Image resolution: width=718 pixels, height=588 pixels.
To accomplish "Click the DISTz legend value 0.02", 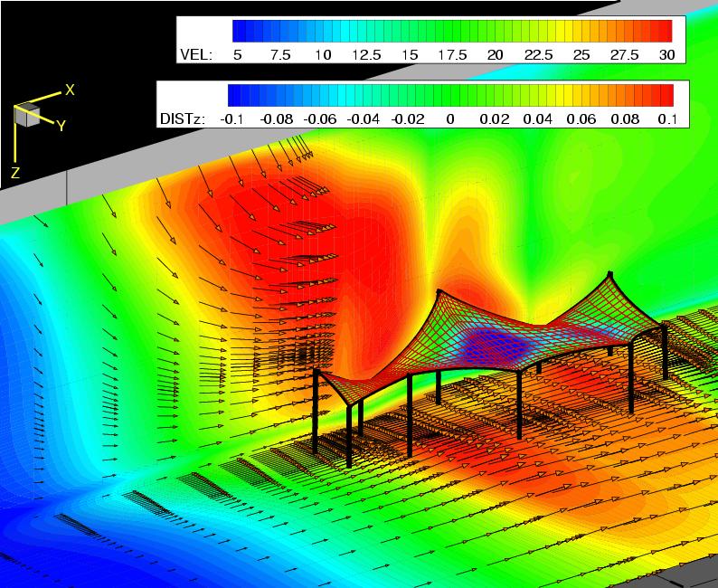I will [x=494, y=119].
